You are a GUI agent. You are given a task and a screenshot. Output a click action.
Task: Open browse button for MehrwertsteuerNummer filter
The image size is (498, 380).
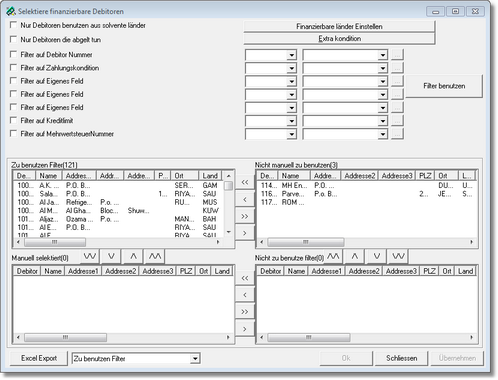click(x=397, y=134)
